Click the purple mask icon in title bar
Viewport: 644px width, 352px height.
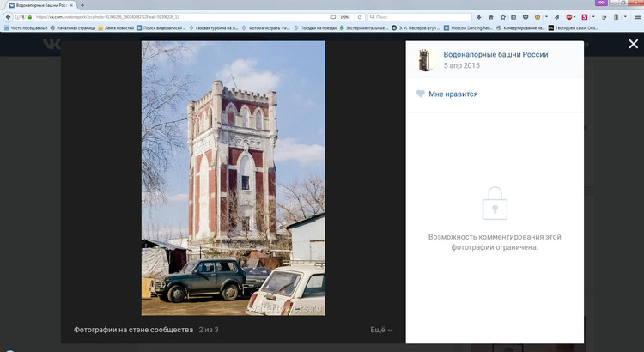tap(601, 3)
